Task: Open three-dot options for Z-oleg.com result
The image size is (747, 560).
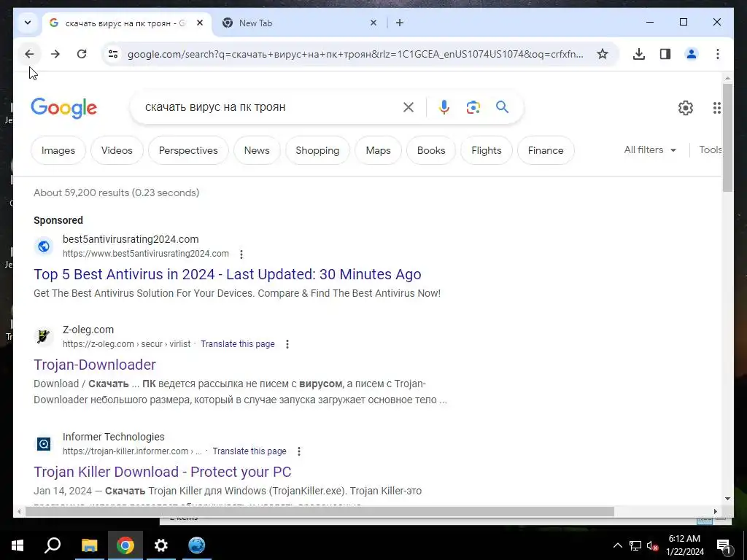Action: [x=287, y=344]
